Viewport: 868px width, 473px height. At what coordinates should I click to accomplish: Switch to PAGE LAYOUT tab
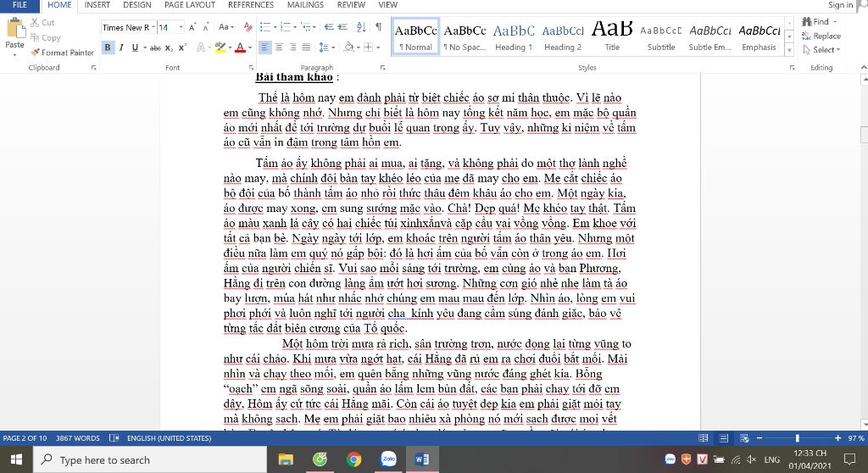pyautogui.click(x=189, y=5)
